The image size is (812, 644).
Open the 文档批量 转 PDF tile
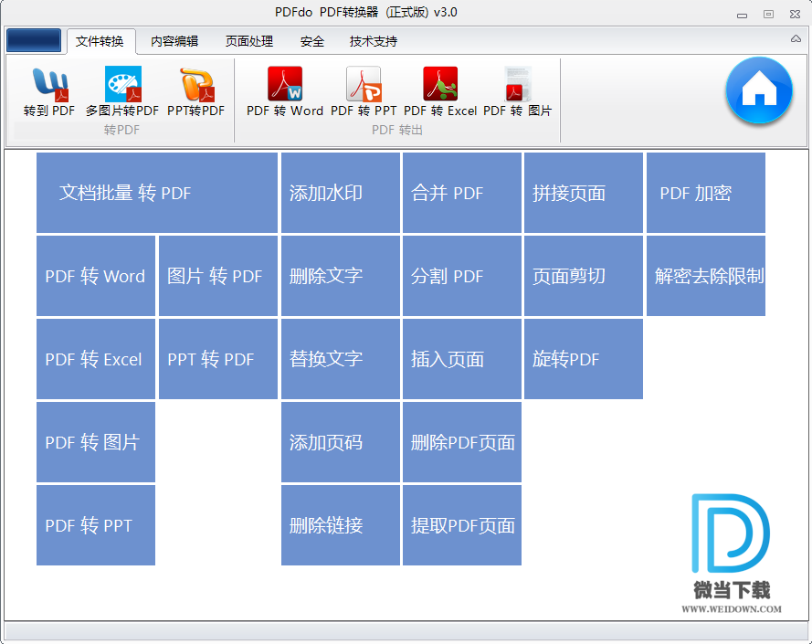pos(157,193)
